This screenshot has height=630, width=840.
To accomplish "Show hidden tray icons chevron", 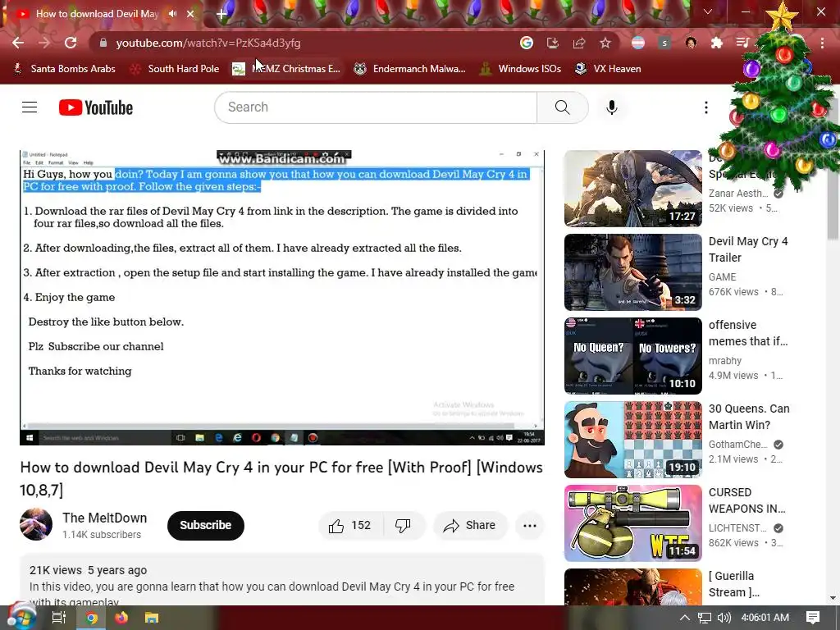I will point(685,618).
